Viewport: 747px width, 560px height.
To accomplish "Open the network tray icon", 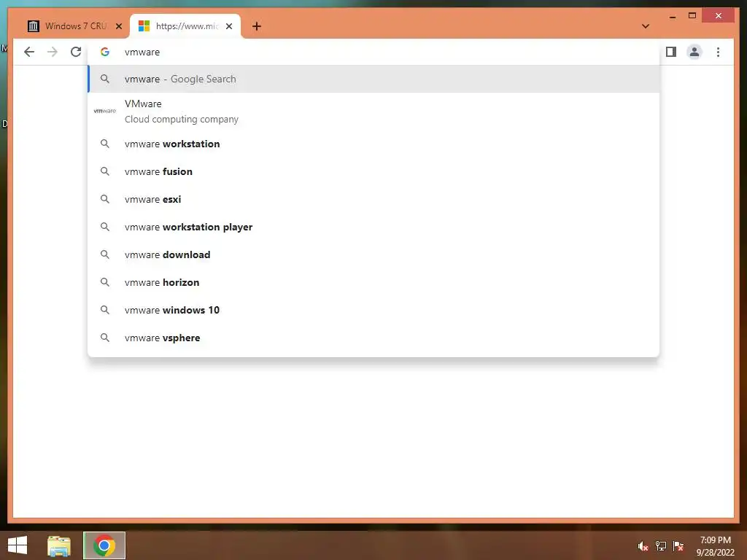I will 661,546.
